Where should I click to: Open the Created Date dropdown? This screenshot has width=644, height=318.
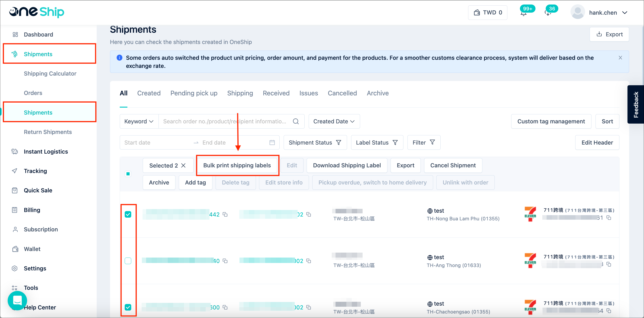[334, 122]
